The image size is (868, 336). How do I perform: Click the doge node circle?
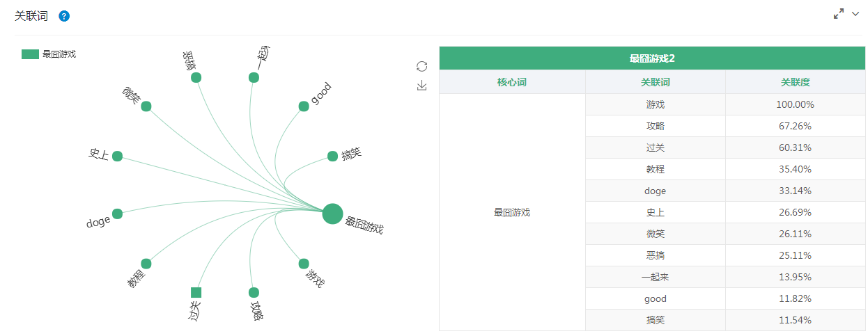(x=117, y=214)
